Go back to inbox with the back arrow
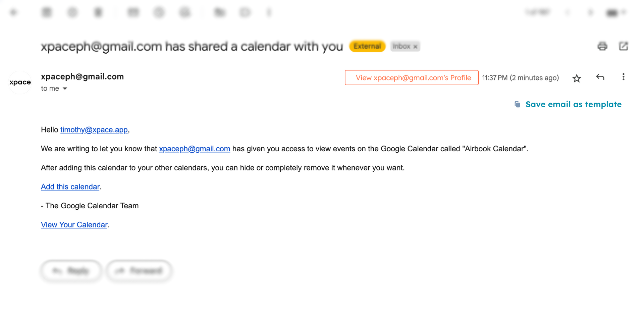This screenshot has width=644, height=323. (x=14, y=12)
